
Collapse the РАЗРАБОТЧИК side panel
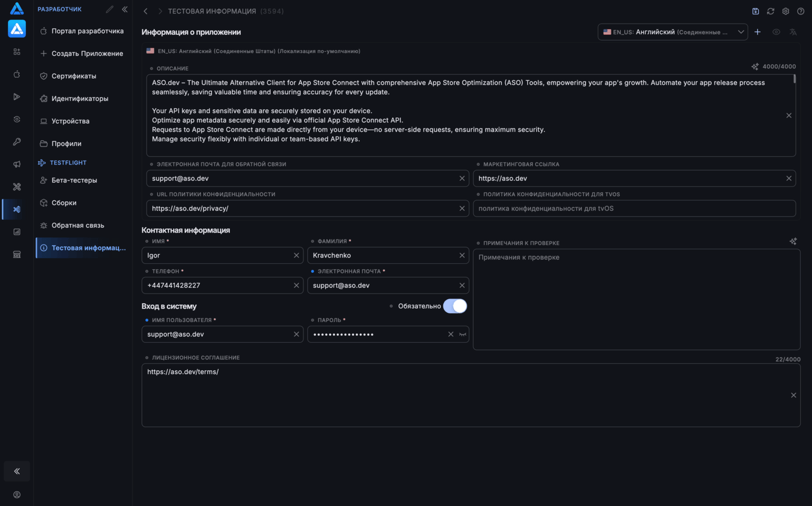point(125,9)
